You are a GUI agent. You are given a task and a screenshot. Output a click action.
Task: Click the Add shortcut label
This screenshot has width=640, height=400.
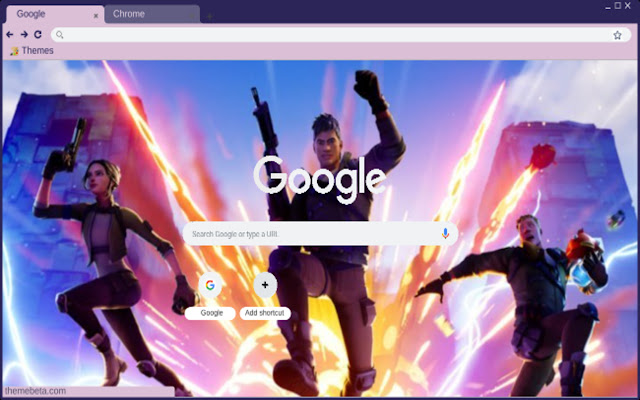tap(264, 313)
